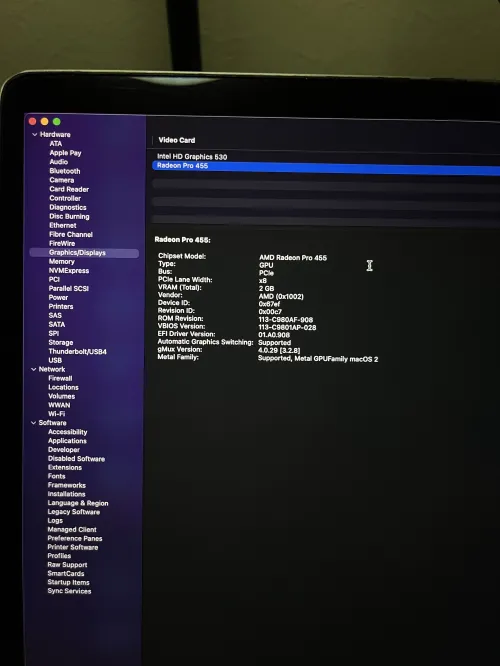Collapse the Hardware section chevron
Screen dimensions: 500x666
[34, 135]
